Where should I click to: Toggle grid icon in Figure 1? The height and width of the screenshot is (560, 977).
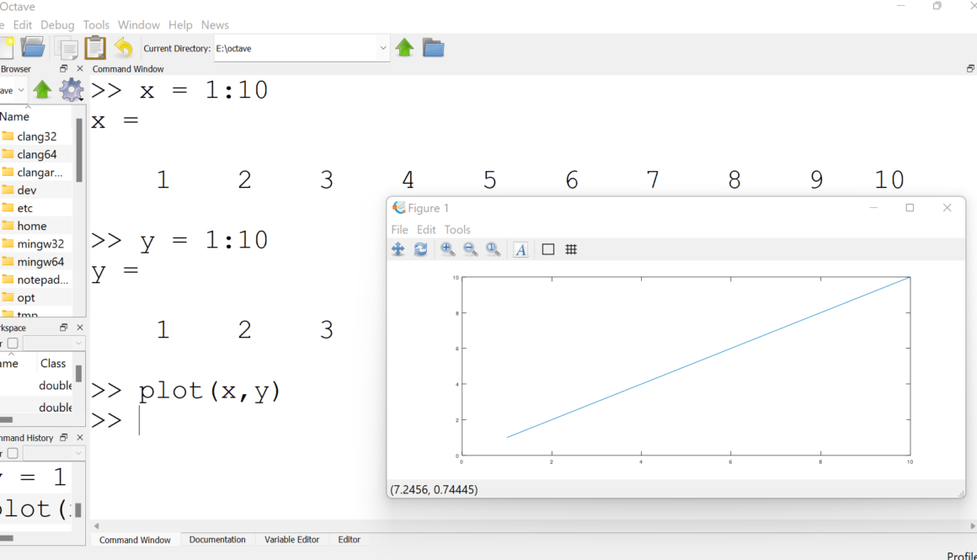(x=571, y=250)
